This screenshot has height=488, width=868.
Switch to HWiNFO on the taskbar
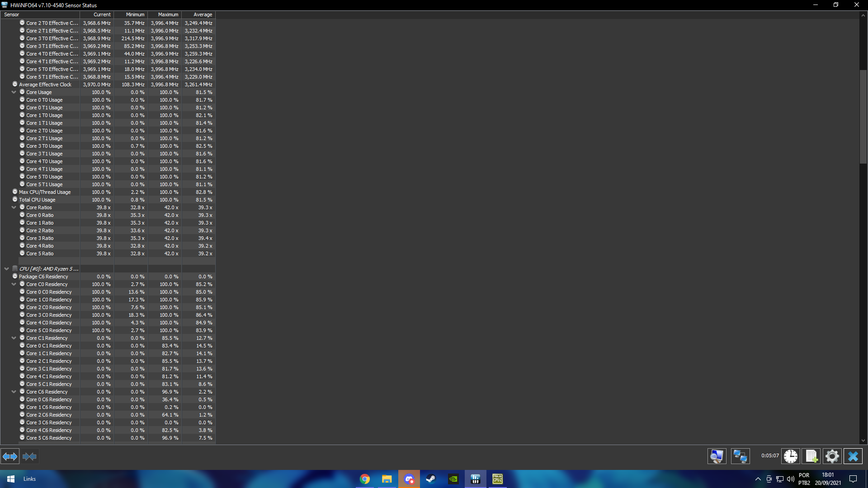point(475,479)
